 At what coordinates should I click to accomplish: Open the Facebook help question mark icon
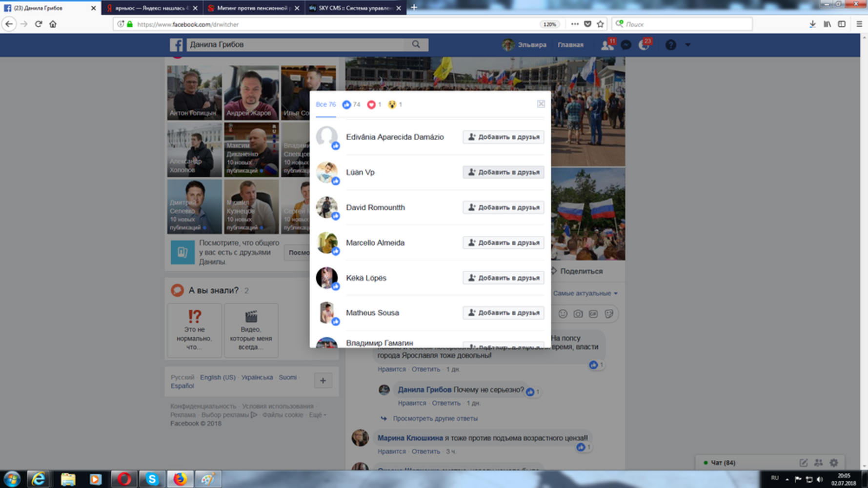coord(671,45)
